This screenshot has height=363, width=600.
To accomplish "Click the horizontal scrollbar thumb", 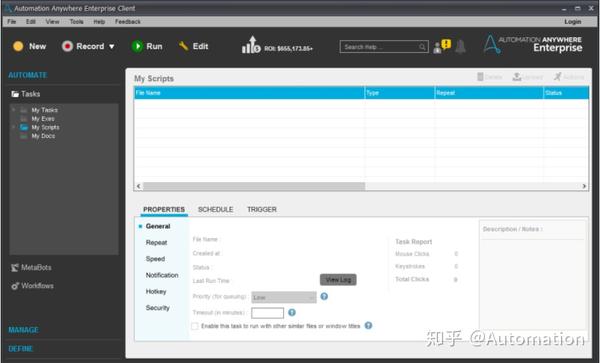I will (x=254, y=186).
